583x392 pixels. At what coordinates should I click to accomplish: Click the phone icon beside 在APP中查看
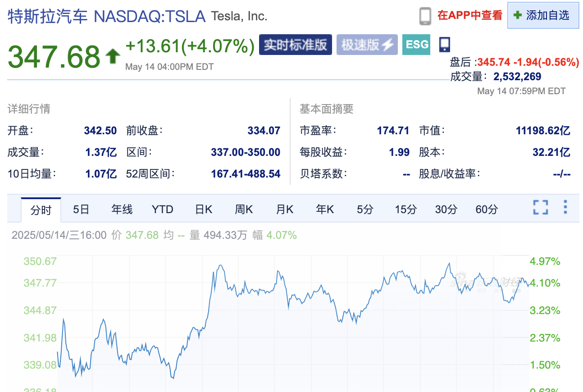[x=425, y=16]
